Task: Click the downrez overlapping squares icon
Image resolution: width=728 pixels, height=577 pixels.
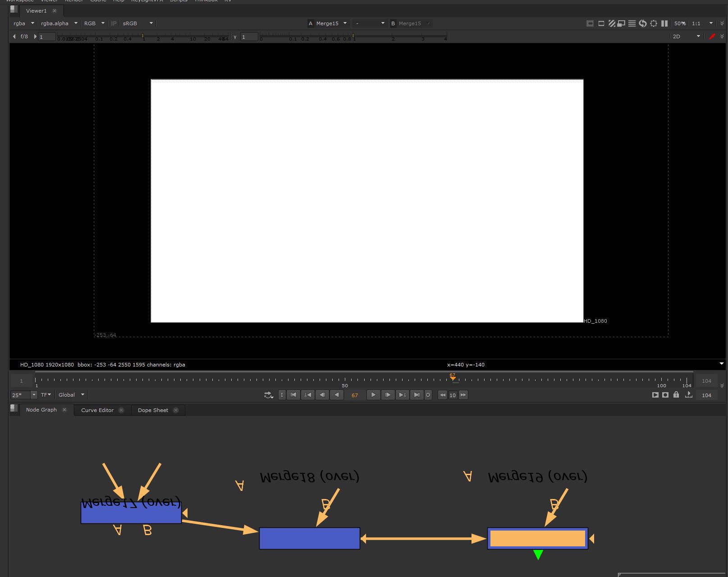Action: [621, 23]
